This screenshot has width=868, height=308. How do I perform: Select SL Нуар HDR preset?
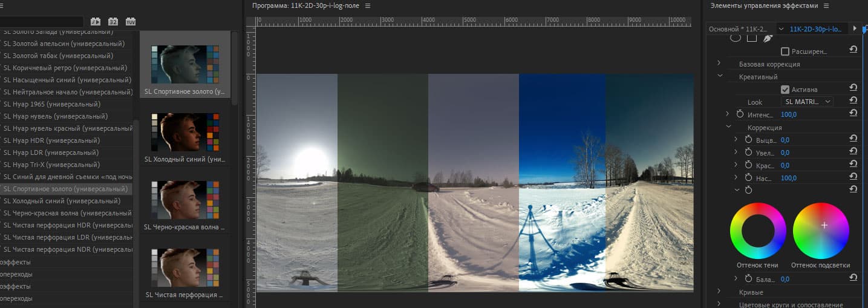51,140
